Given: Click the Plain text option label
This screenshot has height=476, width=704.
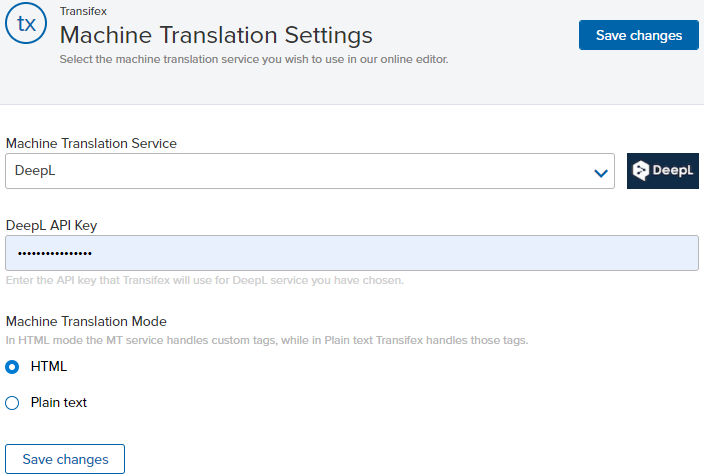Looking at the screenshot, I should (59, 402).
